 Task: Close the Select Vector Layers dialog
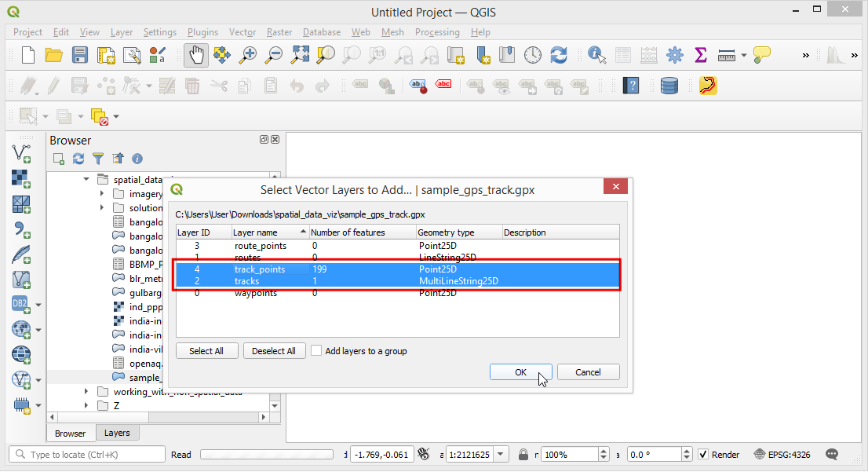click(615, 187)
